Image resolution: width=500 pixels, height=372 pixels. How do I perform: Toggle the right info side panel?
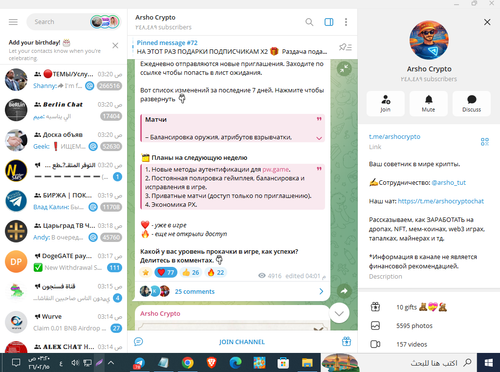coord(329,22)
